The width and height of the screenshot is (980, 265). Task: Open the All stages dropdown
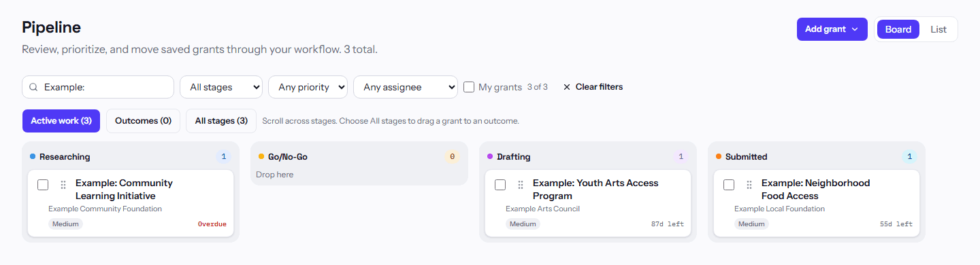coord(221,87)
